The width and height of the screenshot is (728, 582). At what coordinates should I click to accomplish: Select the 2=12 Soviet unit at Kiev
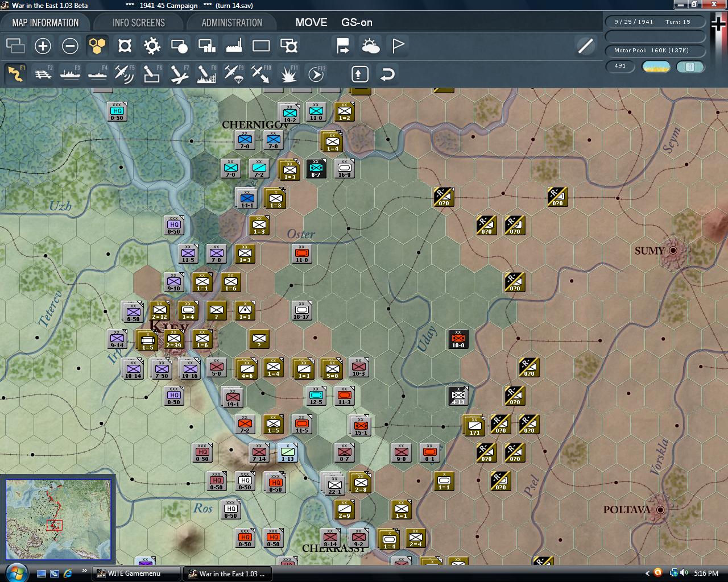click(x=159, y=311)
